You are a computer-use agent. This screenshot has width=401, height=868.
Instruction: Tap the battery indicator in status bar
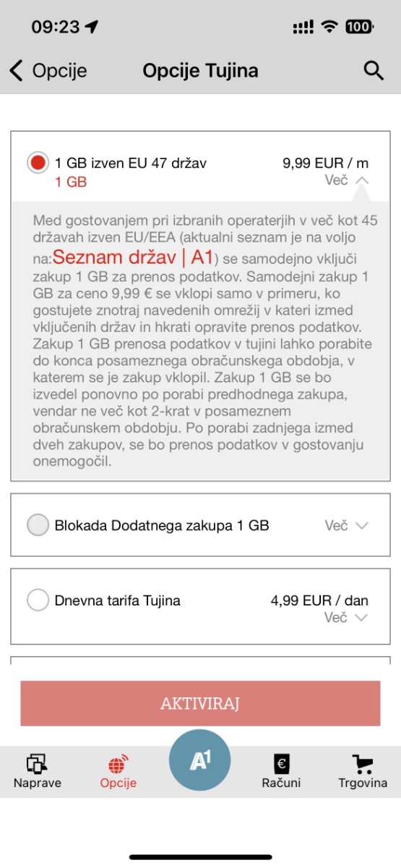pos(359,27)
